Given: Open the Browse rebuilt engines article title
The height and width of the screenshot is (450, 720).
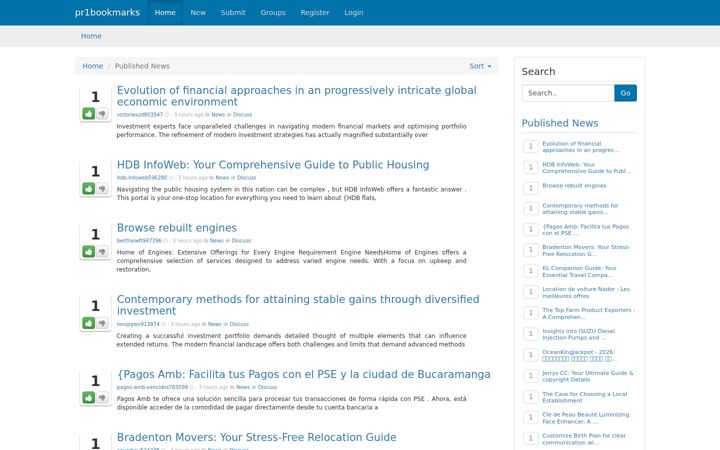Looking at the screenshot, I should pyautogui.click(x=177, y=228).
